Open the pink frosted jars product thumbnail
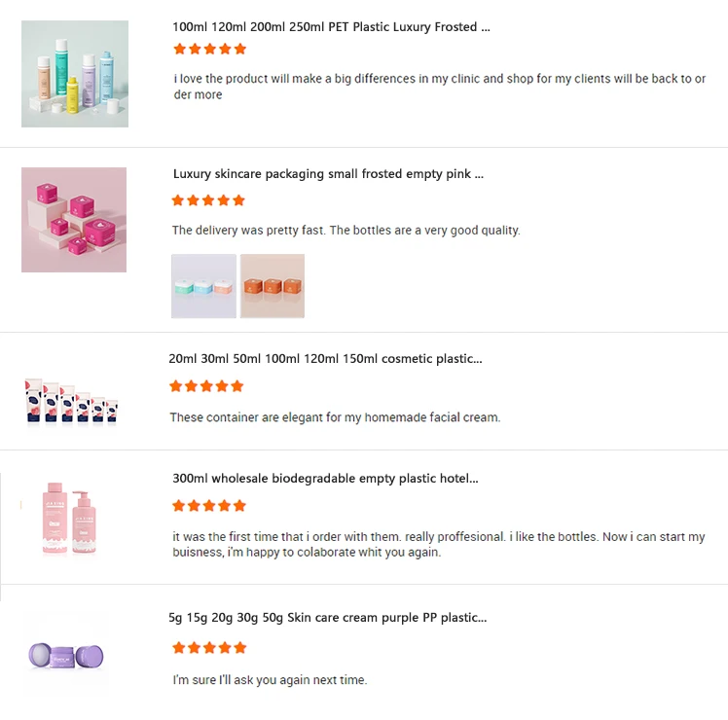 pos(74,220)
